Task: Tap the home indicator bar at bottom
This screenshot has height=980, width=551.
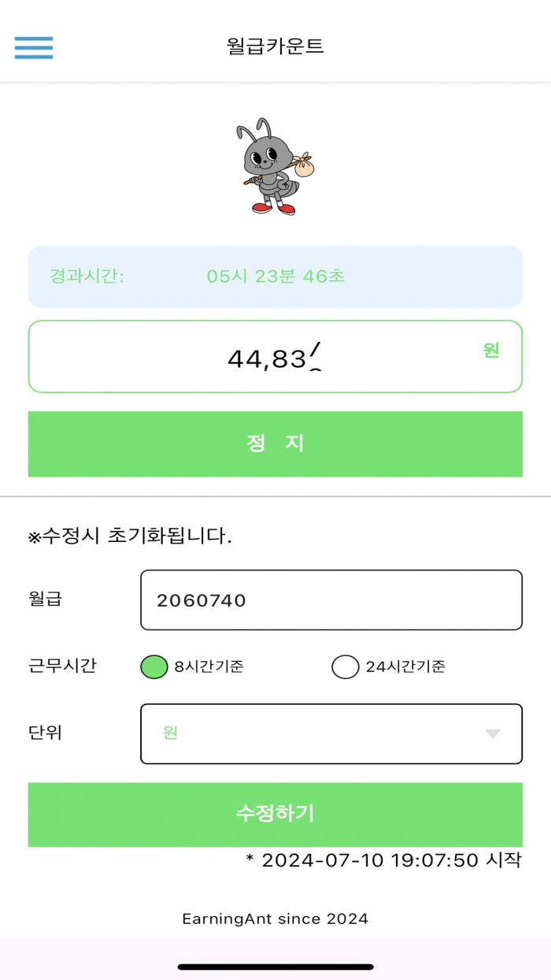Action: point(275,964)
